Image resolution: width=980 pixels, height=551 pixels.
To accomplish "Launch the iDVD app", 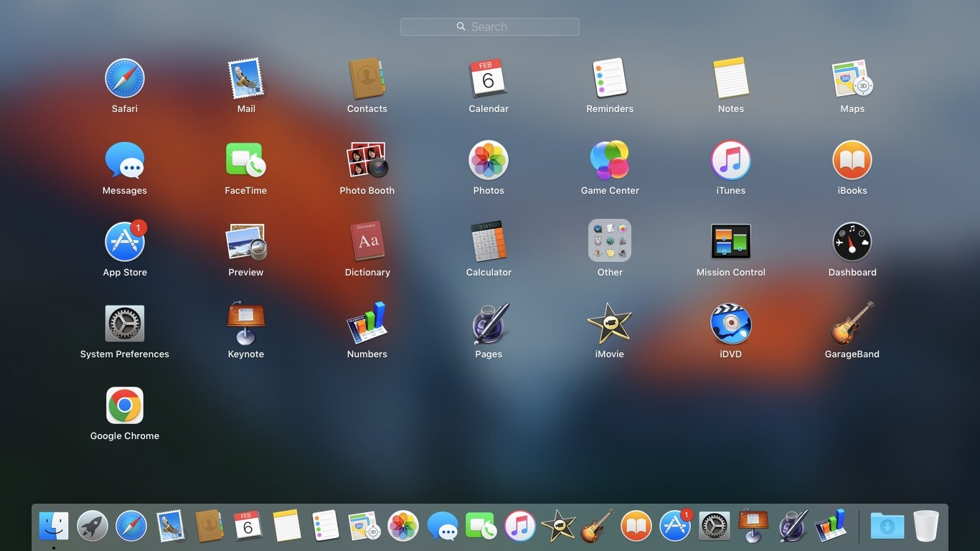I will point(731,324).
